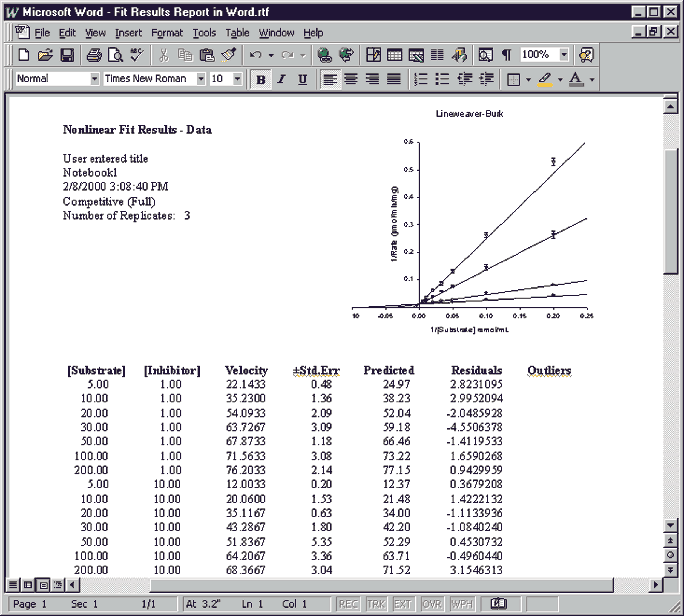This screenshot has width=684, height=616.
Task: Click Previous Page double-arrow button
Action: 670,540
